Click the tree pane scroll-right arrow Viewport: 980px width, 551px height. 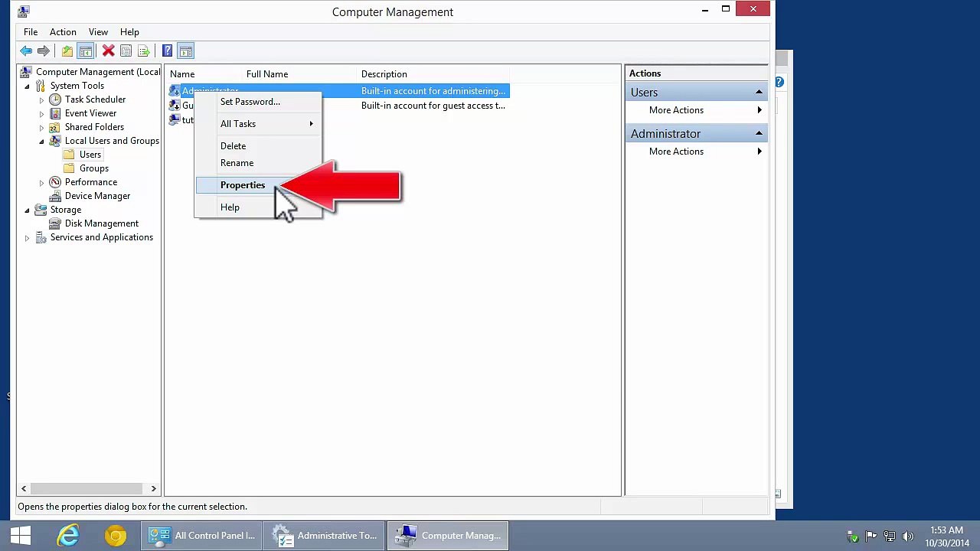tap(153, 488)
